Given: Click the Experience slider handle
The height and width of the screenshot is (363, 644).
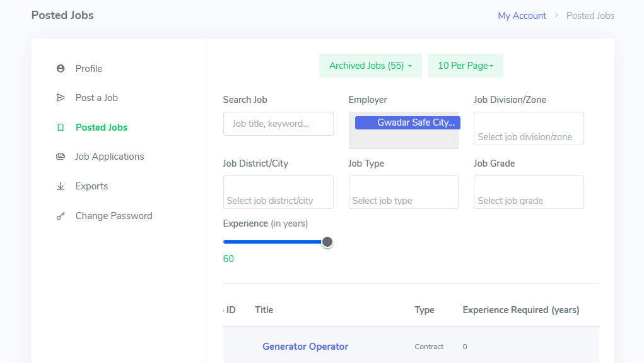Looking at the screenshot, I should click(327, 242).
